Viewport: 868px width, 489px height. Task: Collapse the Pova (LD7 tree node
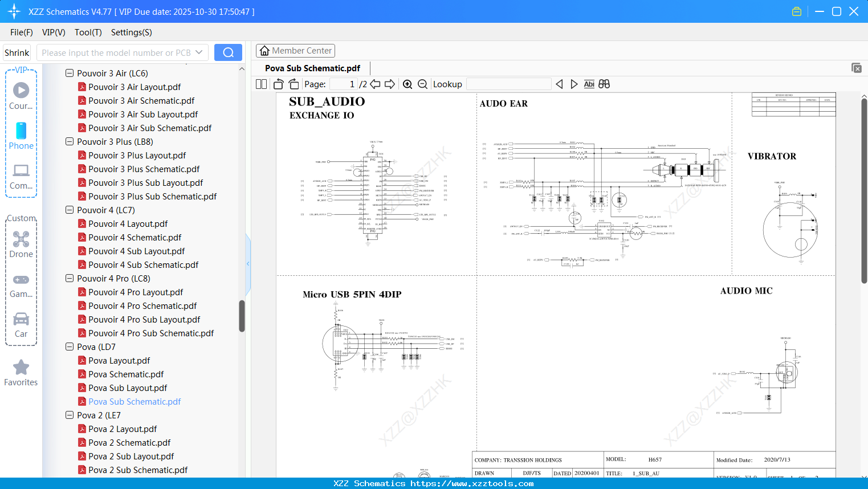click(69, 347)
